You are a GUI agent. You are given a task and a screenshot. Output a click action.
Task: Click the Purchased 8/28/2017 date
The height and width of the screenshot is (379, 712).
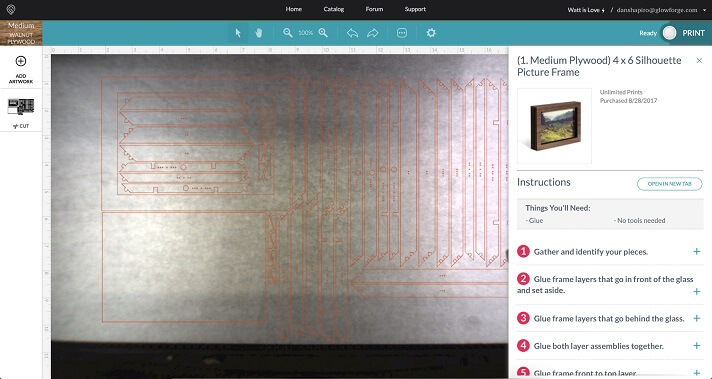pos(628,100)
